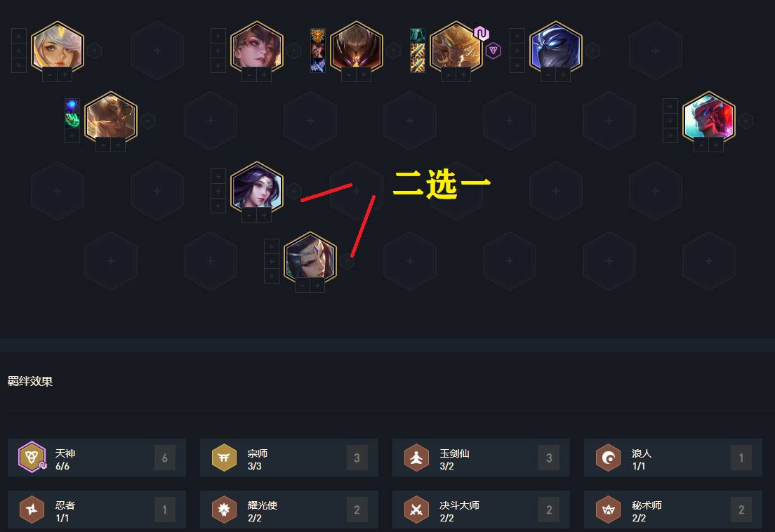The image size is (775, 532).
Task: Click the green item on glowing golden champion
Action: 72,120
